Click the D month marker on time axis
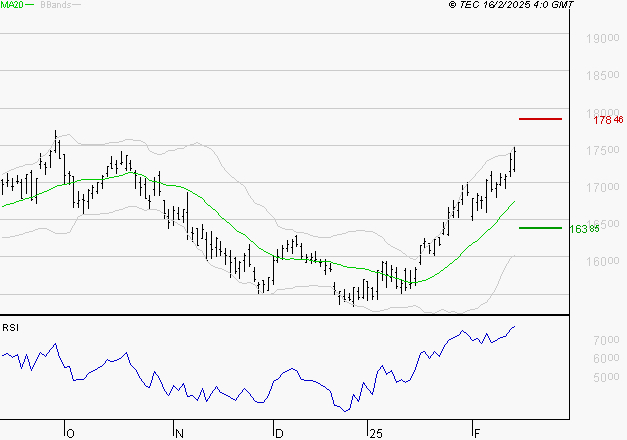 [x=279, y=434]
